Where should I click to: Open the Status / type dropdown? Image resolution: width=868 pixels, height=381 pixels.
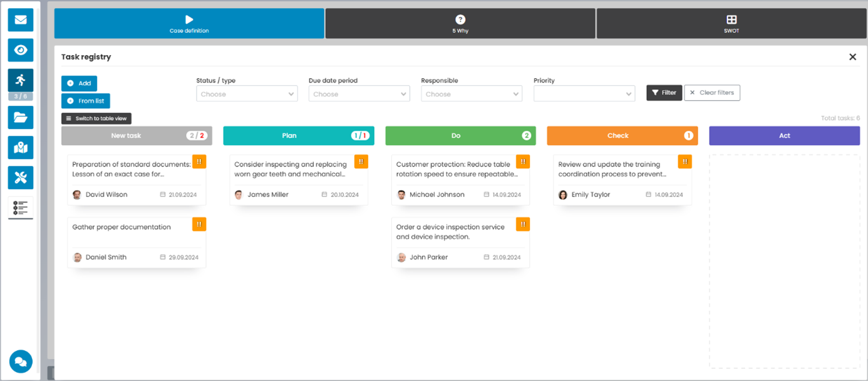pos(247,93)
